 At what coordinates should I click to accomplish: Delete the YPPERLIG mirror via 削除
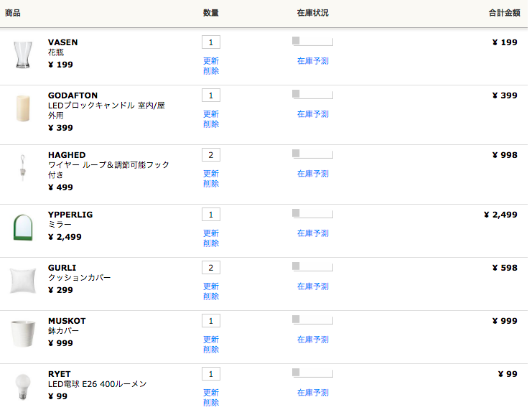pos(210,243)
